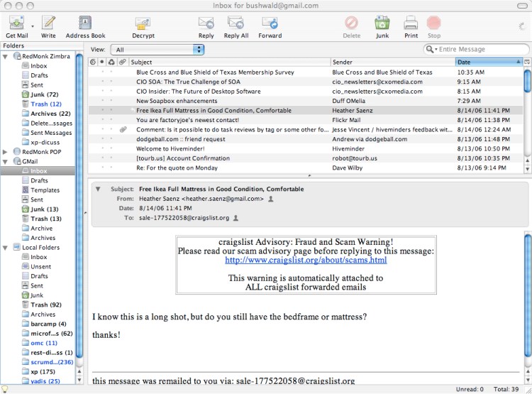Click the Decrypt toolbar icon
The width and height of the screenshot is (532, 394).
pos(143,23)
